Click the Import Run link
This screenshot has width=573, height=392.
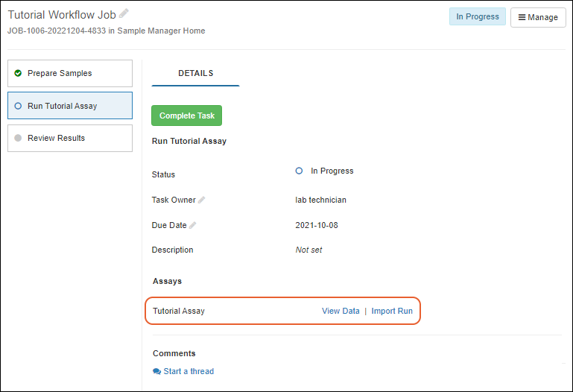tap(392, 311)
